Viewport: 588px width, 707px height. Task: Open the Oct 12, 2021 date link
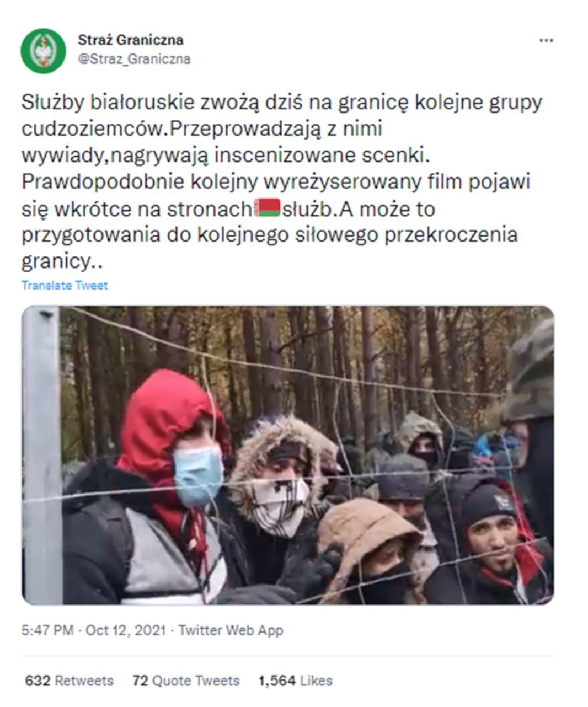pos(125,630)
